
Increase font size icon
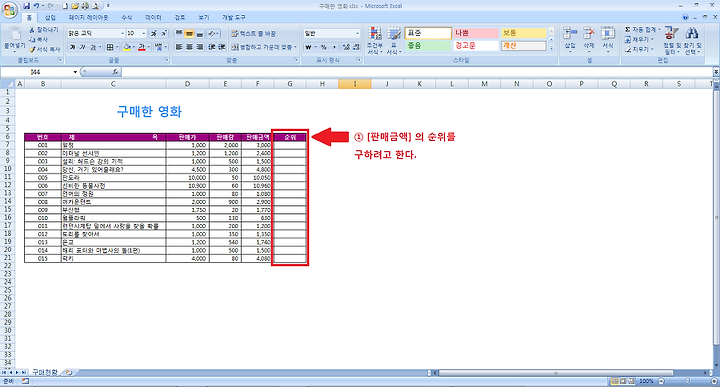pyautogui.click(x=154, y=34)
